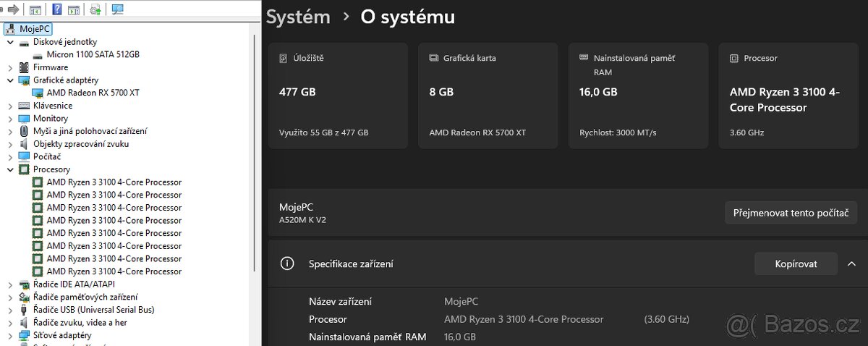Screen dimensions: 868x346
Task: Click the chip icon next to Firmware
Action: 24,67
